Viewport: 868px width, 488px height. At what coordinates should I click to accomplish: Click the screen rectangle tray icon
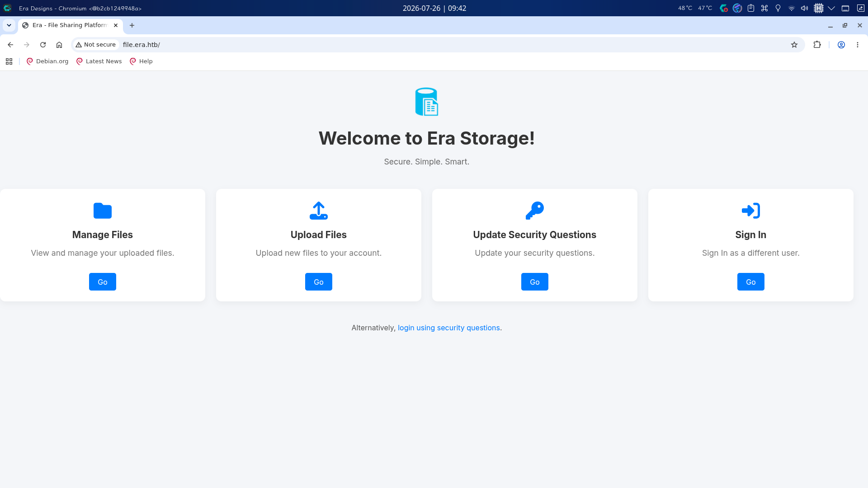(x=845, y=8)
